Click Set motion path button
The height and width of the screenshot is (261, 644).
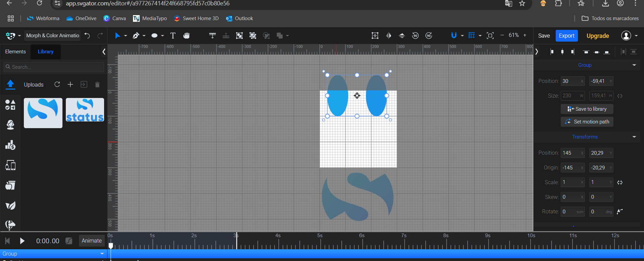pos(587,122)
